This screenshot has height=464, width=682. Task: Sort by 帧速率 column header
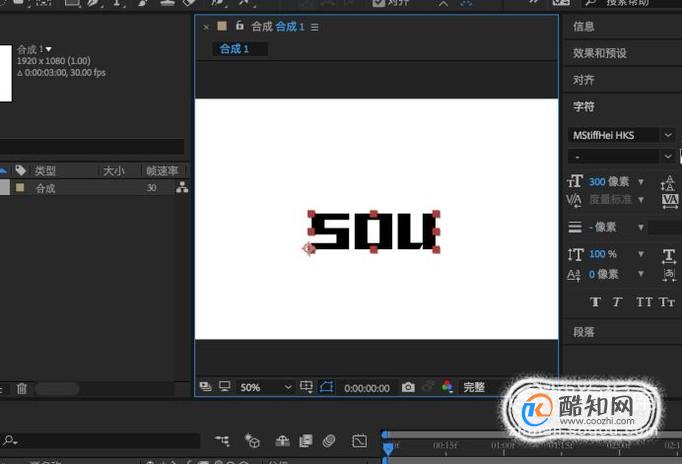162,171
